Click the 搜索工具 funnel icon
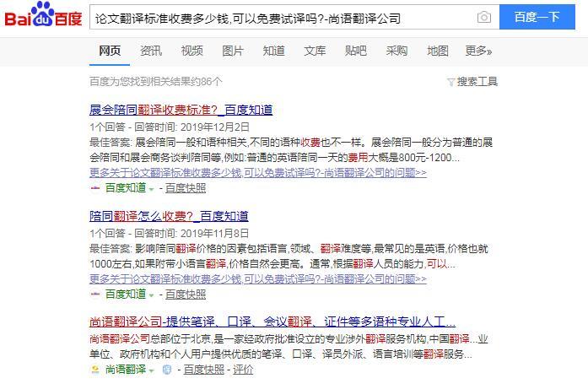This screenshot has height=389, width=588. click(x=451, y=82)
